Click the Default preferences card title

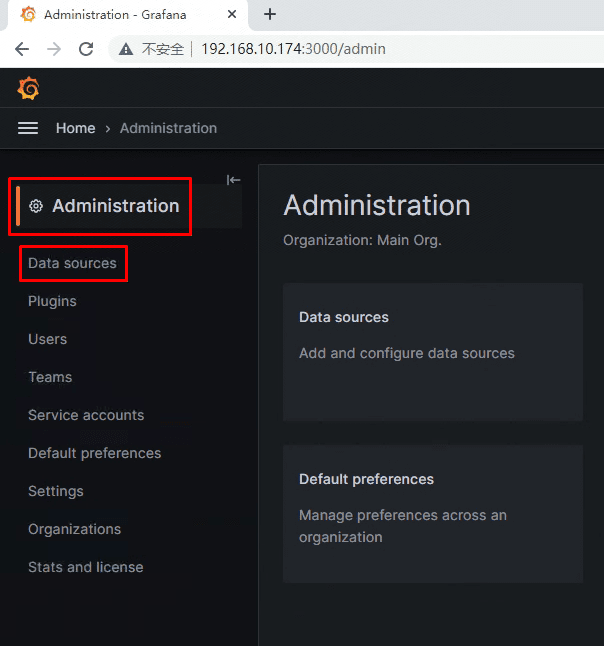coord(367,479)
